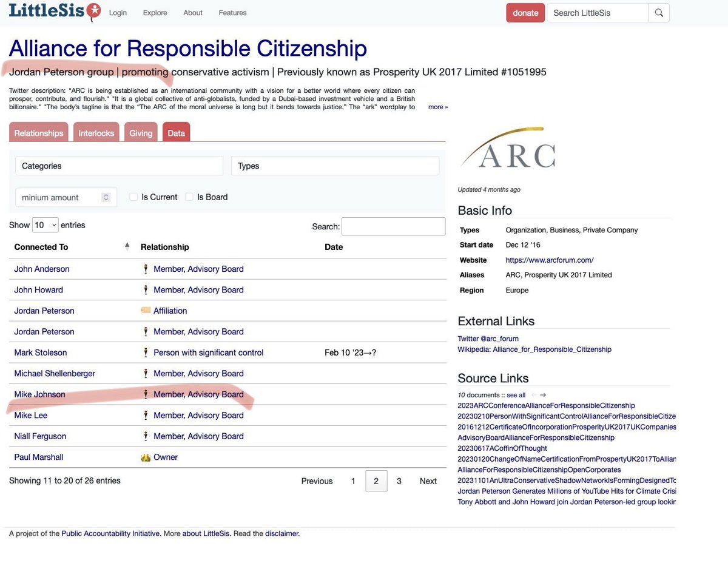
Task: Open the Categories dropdown
Action: (119, 166)
